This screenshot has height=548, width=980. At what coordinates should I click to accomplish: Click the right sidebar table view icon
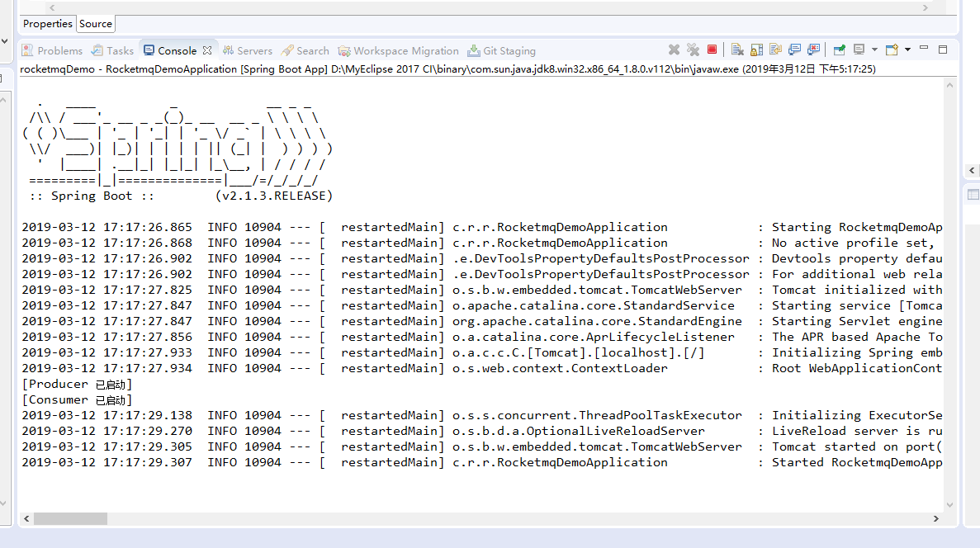(973, 195)
